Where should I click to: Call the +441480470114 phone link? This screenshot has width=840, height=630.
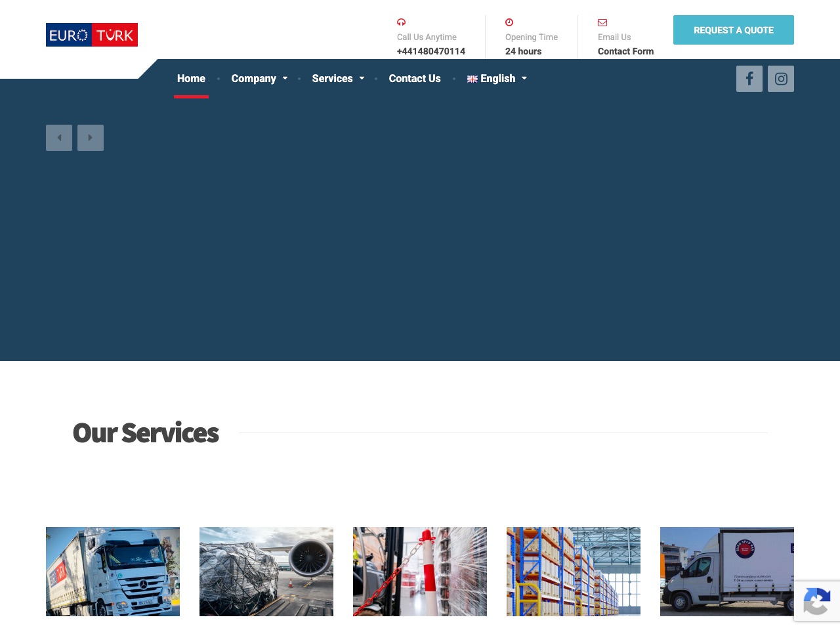431,51
